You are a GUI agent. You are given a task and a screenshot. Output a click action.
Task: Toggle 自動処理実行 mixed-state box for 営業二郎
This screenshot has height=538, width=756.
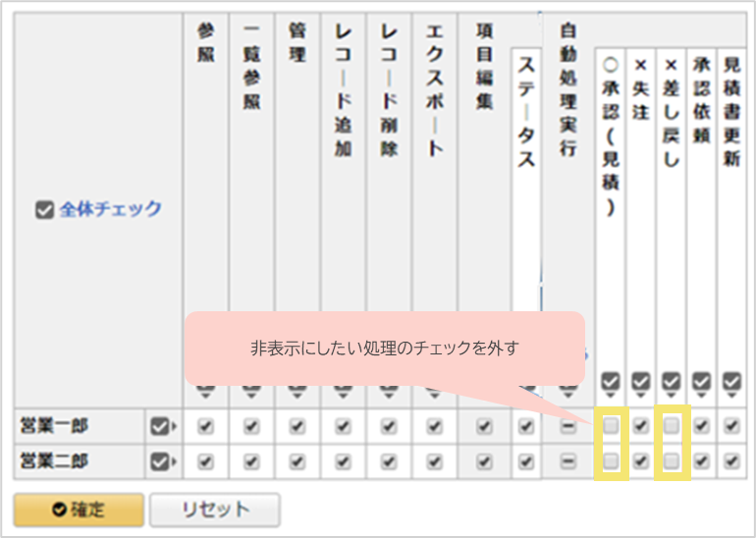[x=567, y=461]
